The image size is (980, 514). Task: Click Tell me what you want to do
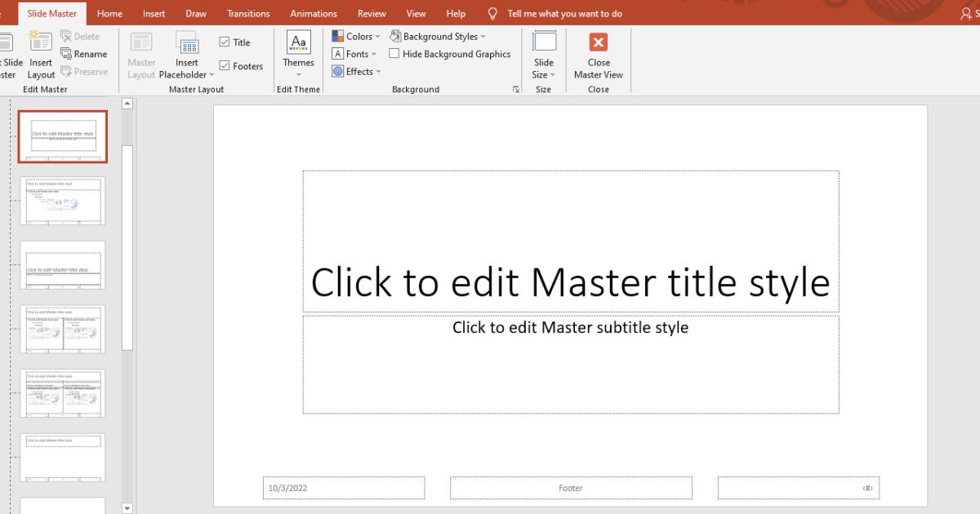[x=563, y=13]
